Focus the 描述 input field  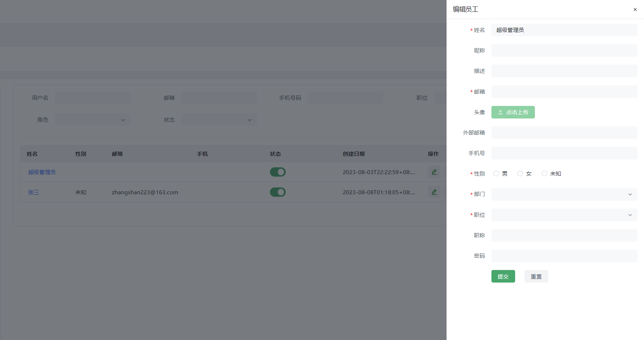tap(564, 71)
